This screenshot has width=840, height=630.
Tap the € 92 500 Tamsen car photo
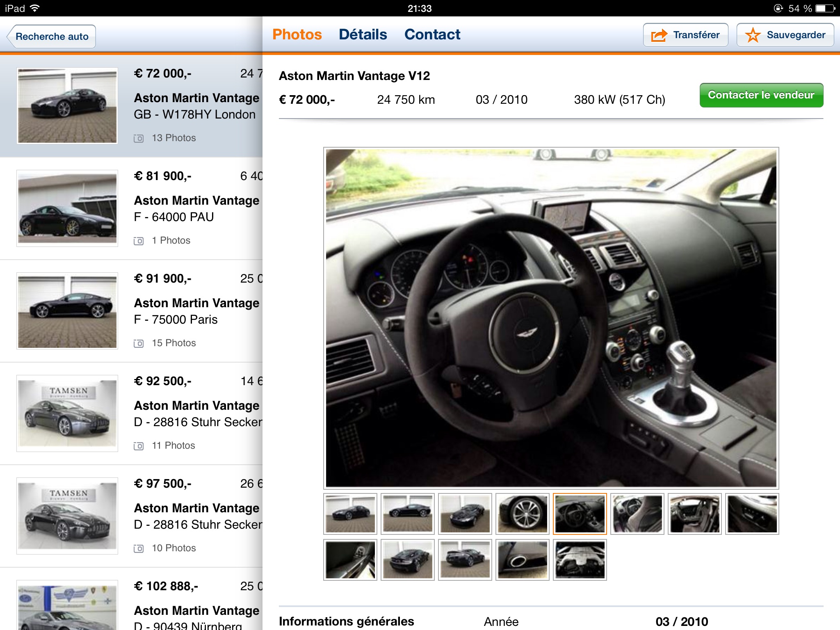point(67,413)
